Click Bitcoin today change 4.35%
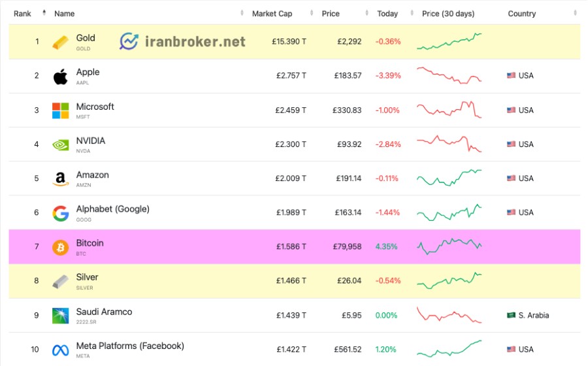Screen dimensions: 588x366 (386, 247)
